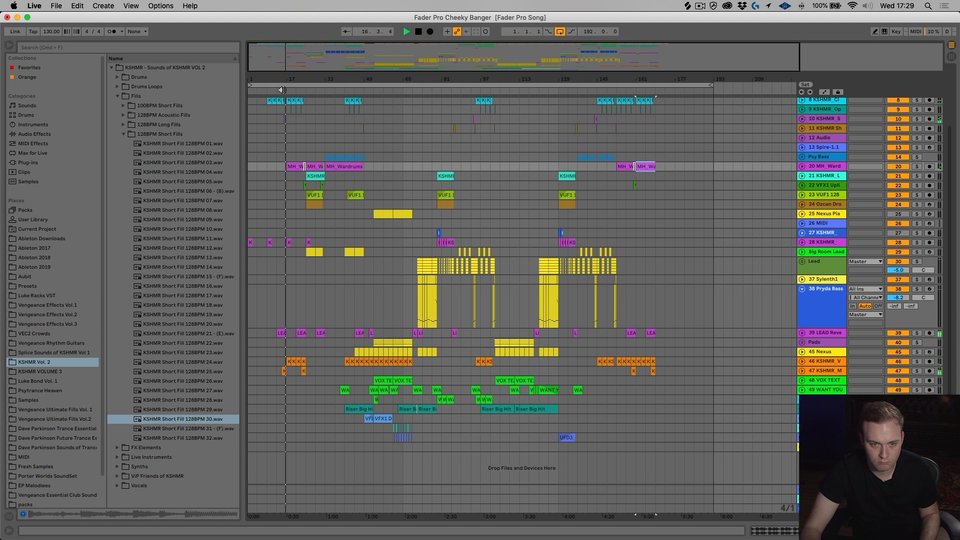This screenshot has width=960, height=540.
Task: Click the Stop transport button
Action: 419,31
